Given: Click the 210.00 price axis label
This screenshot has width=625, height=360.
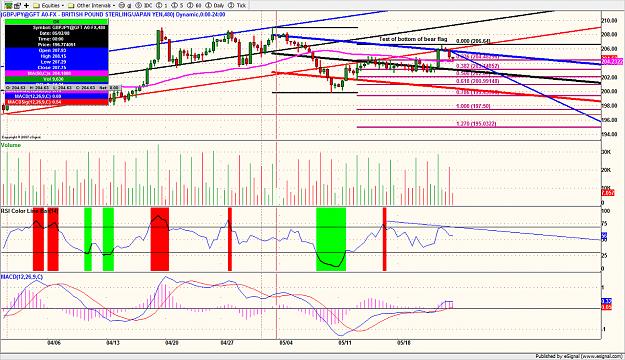Looking at the screenshot, I should (x=609, y=20).
